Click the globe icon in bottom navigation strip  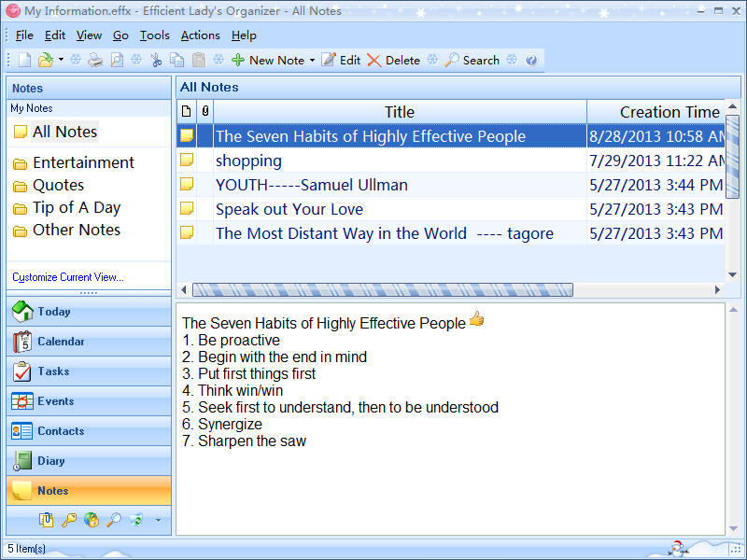click(91, 520)
